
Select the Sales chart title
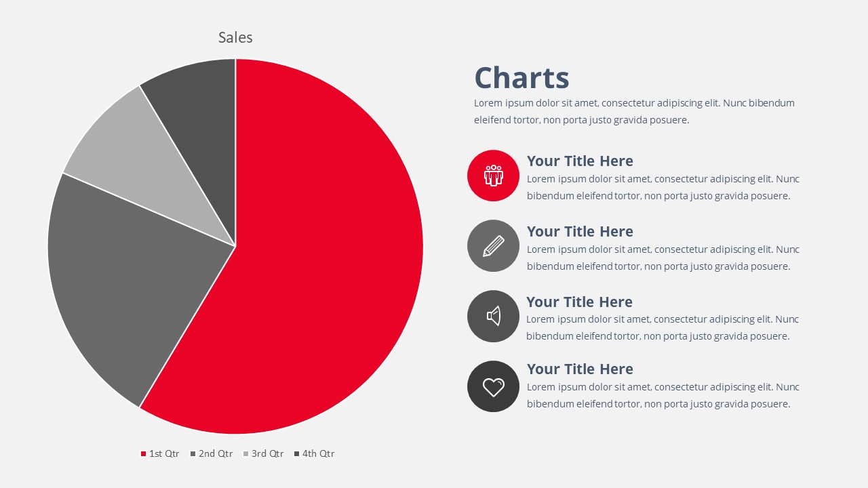[x=235, y=37]
